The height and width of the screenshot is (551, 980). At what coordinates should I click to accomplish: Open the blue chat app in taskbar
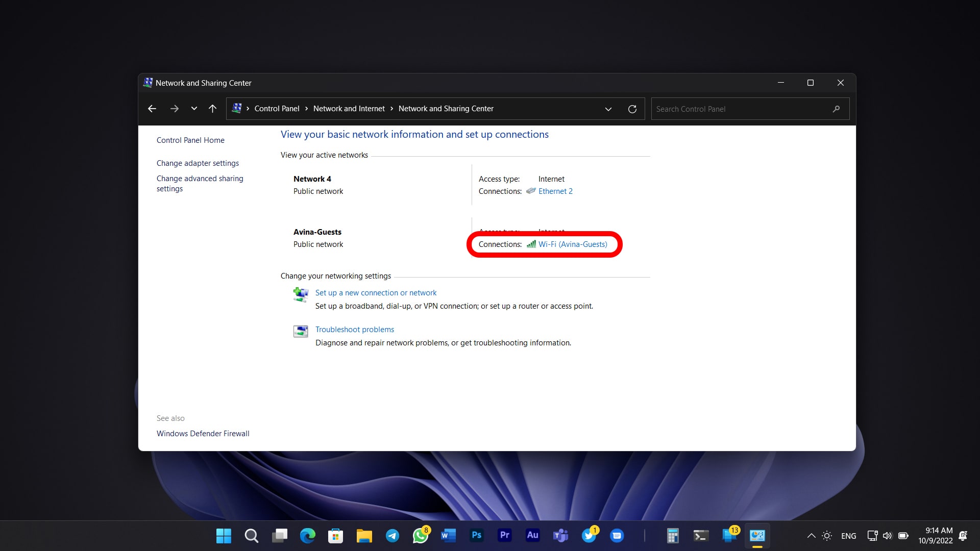click(617, 536)
